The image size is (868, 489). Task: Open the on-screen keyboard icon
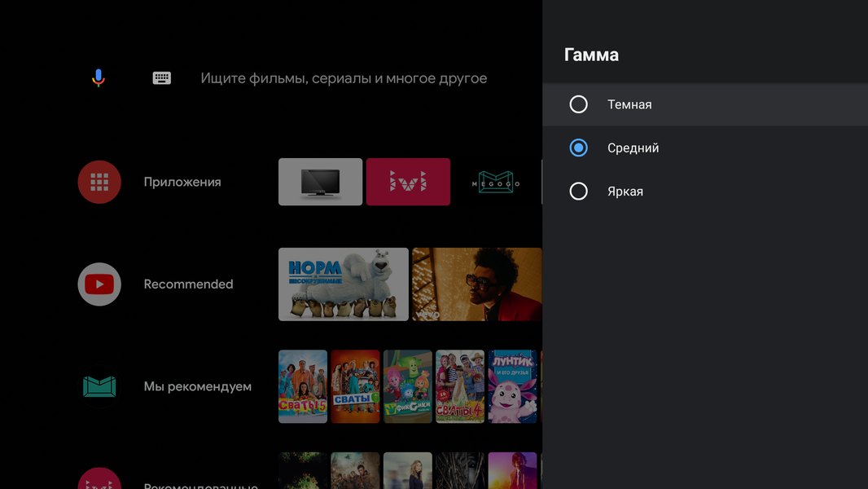click(x=162, y=78)
